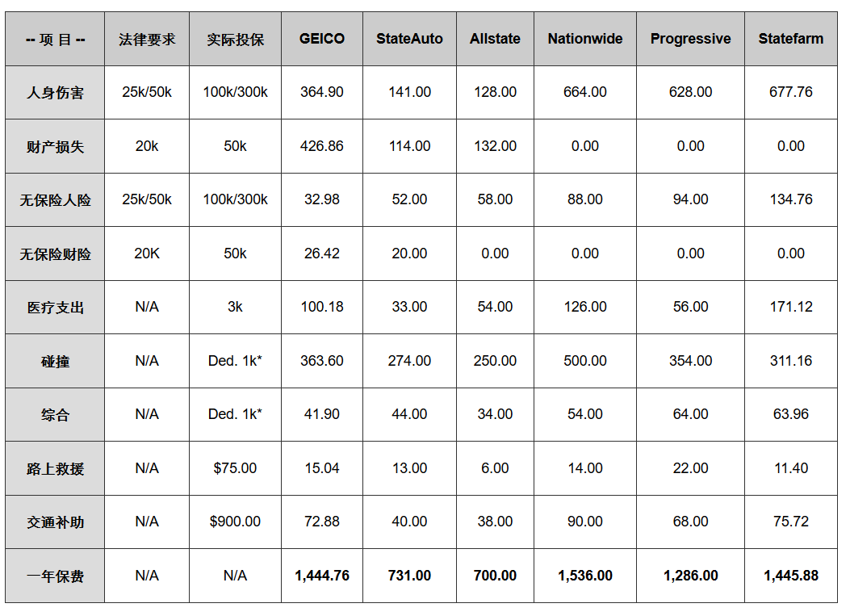Click the GEICO column header

321,39
